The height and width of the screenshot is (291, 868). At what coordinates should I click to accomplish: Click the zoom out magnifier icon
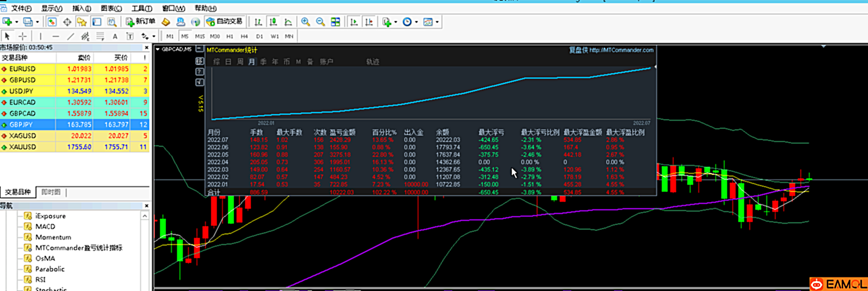pyautogui.click(x=321, y=22)
